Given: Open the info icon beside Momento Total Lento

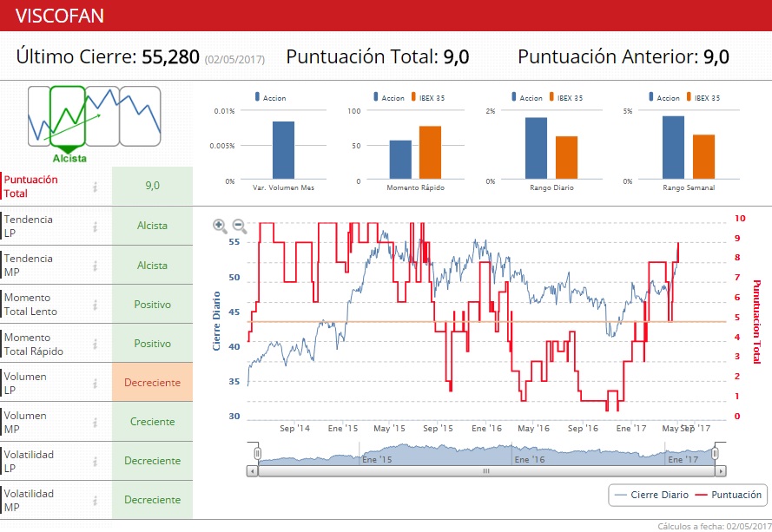Looking at the screenshot, I should click(96, 304).
